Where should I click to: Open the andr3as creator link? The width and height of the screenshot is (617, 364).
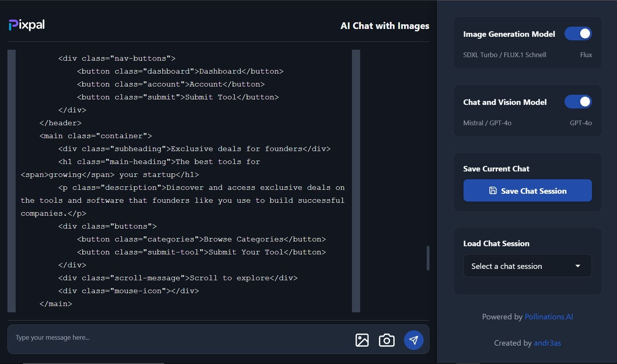tap(547, 343)
